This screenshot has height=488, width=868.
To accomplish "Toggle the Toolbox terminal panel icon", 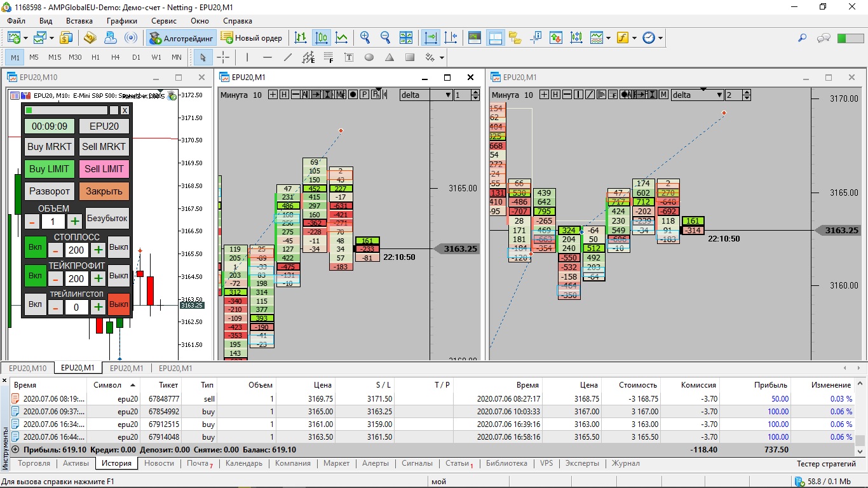I will point(495,37).
